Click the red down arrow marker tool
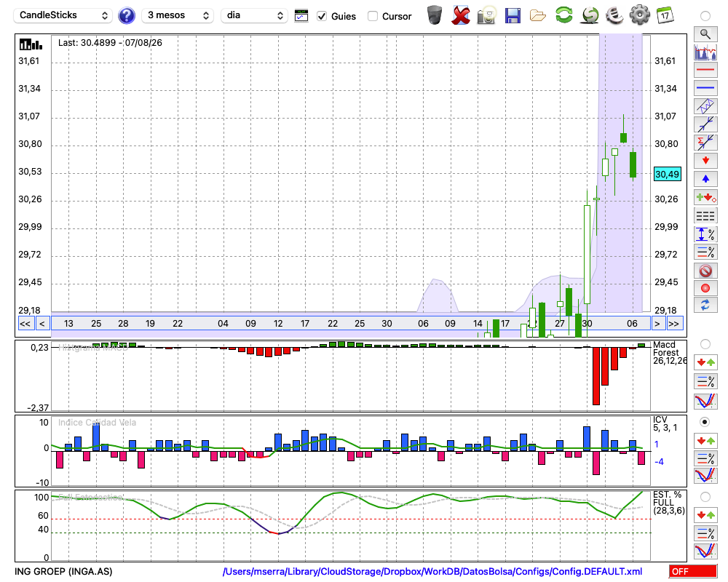 pos(705,161)
